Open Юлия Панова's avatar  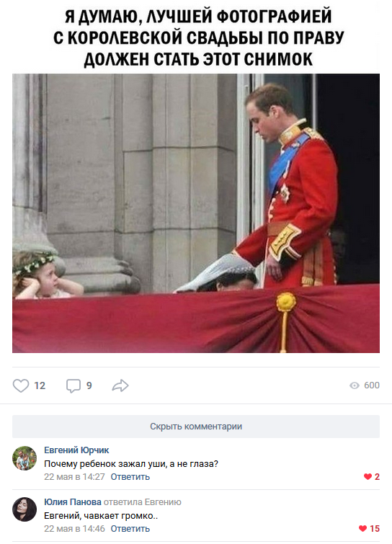click(24, 509)
